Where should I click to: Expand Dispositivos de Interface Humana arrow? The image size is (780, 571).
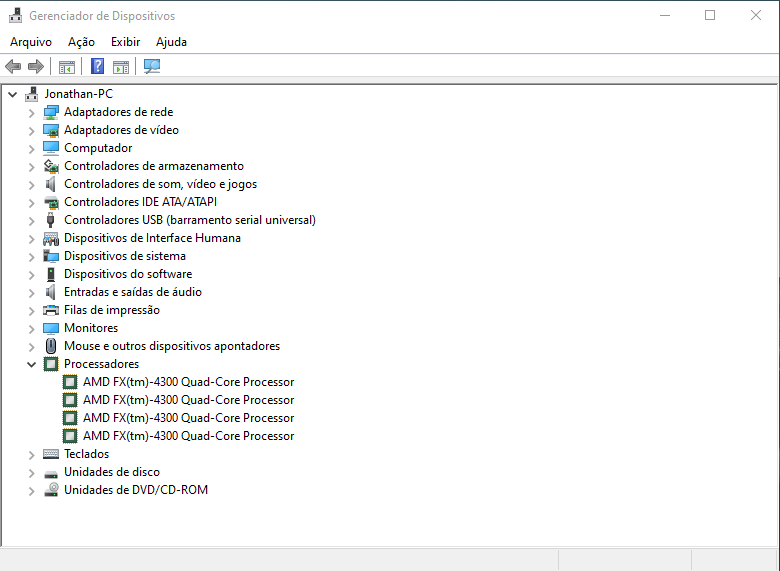pyautogui.click(x=32, y=239)
